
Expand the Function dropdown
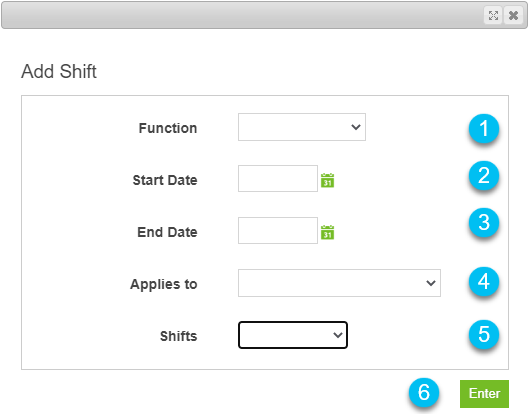[x=302, y=127]
